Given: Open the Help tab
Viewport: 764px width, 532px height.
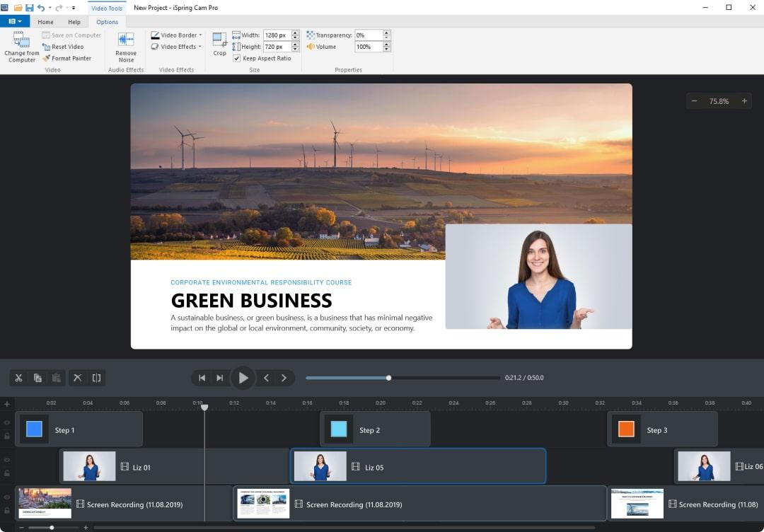Looking at the screenshot, I should pyautogui.click(x=74, y=22).
